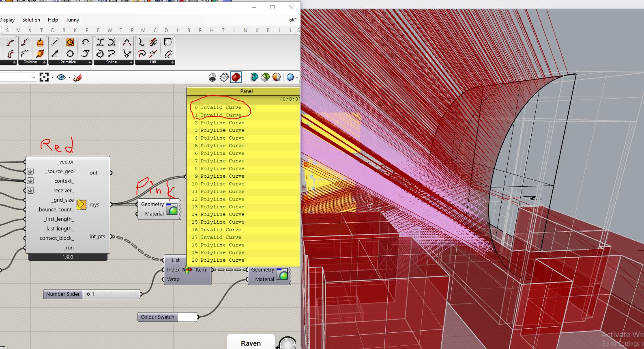The image size is (644, 349).
Task: Select the Line primitive component icon
Action: (x=55, y=42)
